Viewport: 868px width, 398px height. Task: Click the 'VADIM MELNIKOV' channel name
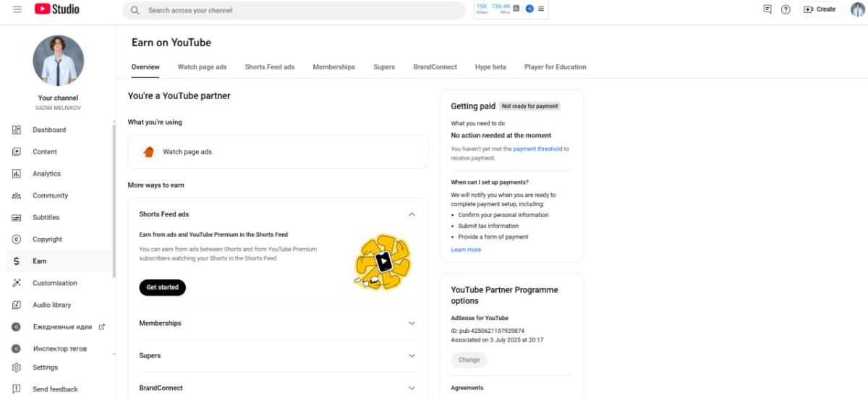click(x=58, y=108)
